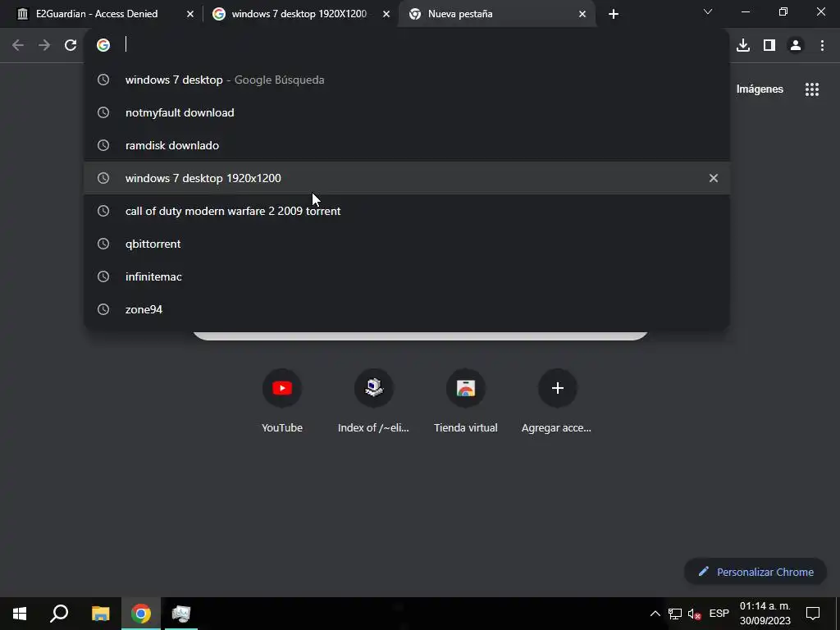
Task: Open the Chrome profile avatar
Action: point(796,45)
